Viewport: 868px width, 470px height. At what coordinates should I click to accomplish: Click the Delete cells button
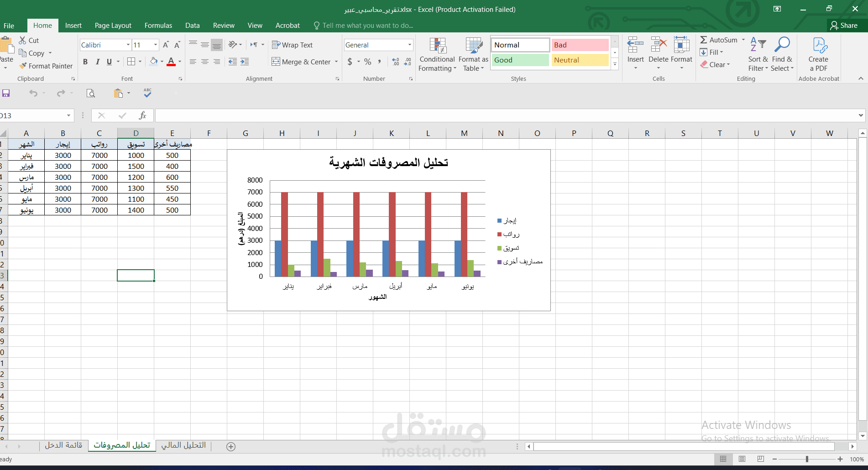click(x=659, y=54)
